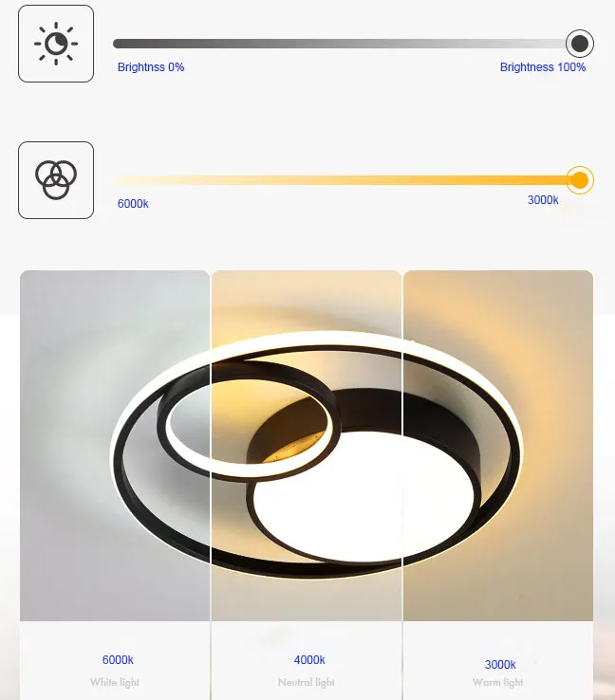Viewport: 615px width, 700px height.
Task: Click the middle of the color temperature track
Action: (342, 180)
